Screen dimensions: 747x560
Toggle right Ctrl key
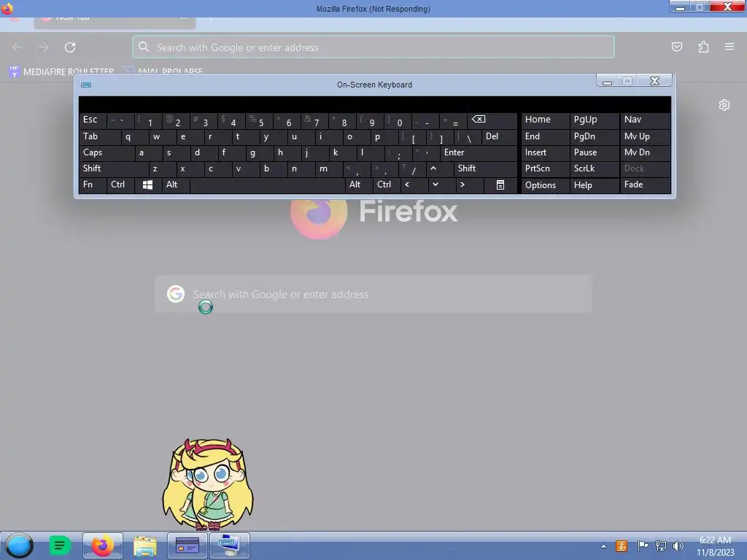click(387, 184)
